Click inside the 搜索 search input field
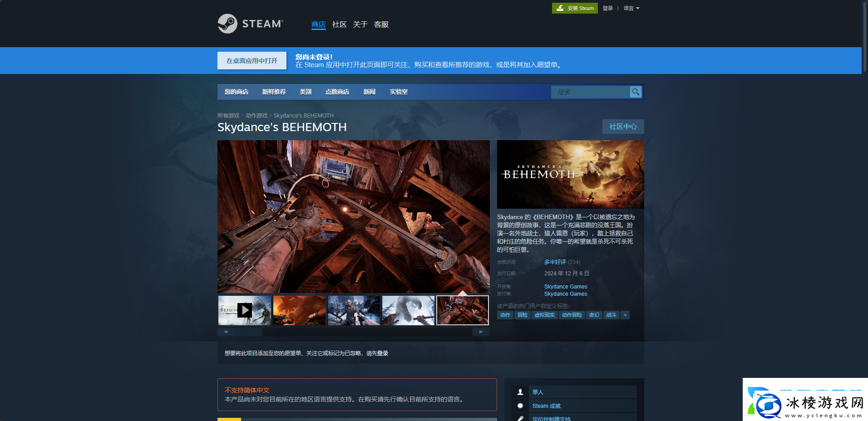The height and width of the screenshot is (421, 868). (590, 92)
